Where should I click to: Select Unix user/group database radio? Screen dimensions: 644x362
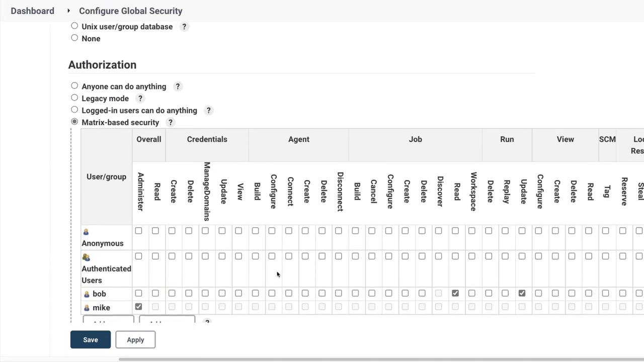click(74, 26)
